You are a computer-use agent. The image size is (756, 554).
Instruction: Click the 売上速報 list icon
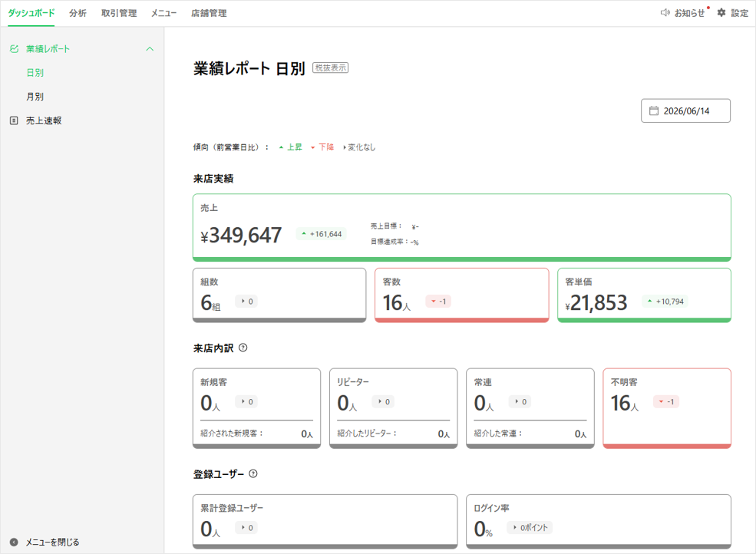14,120
